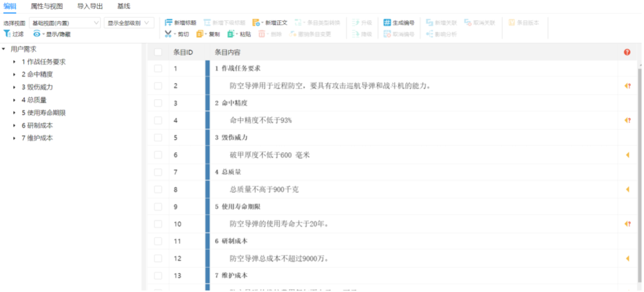Check the box for item ID 13

(158, 275)
